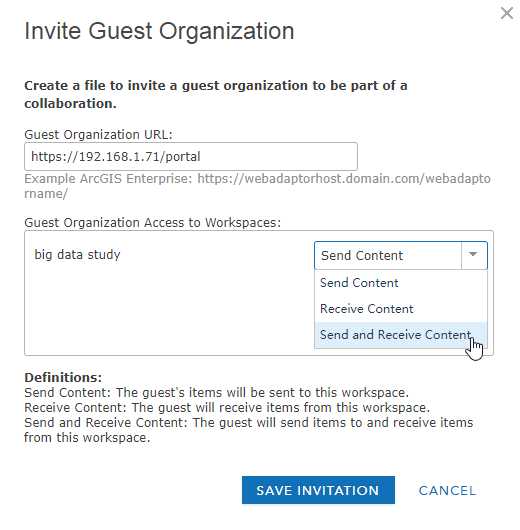
Task: Click the bold Create a file instruction text
Action: tap(216, 95)
